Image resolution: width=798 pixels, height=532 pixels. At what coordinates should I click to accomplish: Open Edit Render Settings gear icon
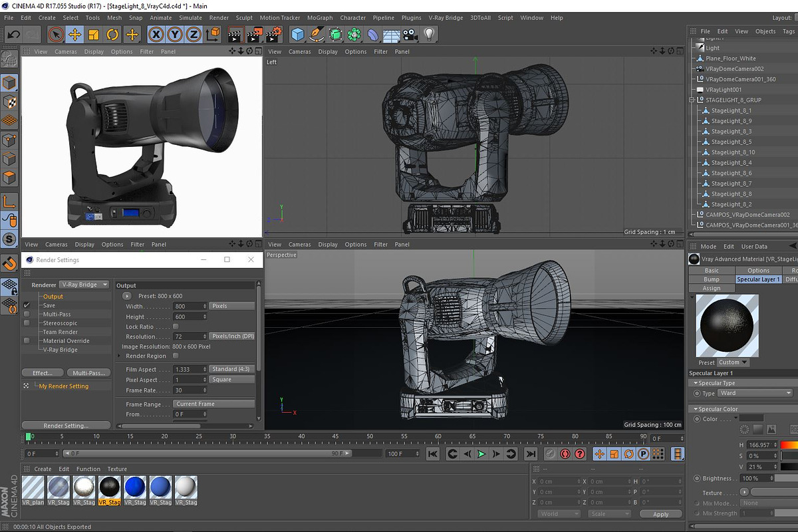pos(274,35)
